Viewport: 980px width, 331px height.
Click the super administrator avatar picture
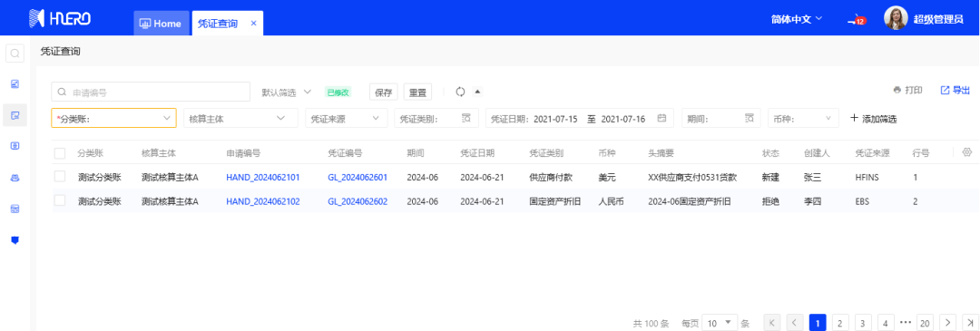coord(896,19)
